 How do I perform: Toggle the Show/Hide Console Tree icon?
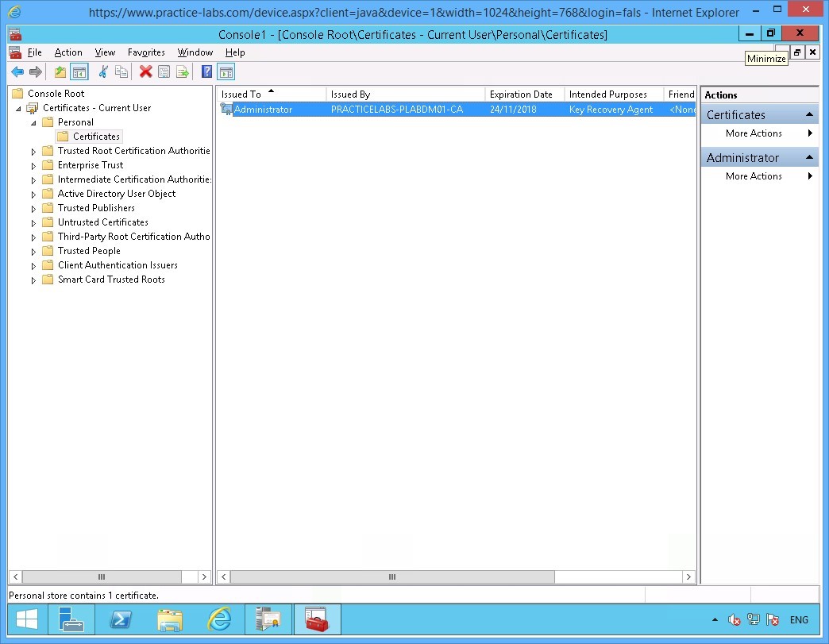(x=79, y=71)
